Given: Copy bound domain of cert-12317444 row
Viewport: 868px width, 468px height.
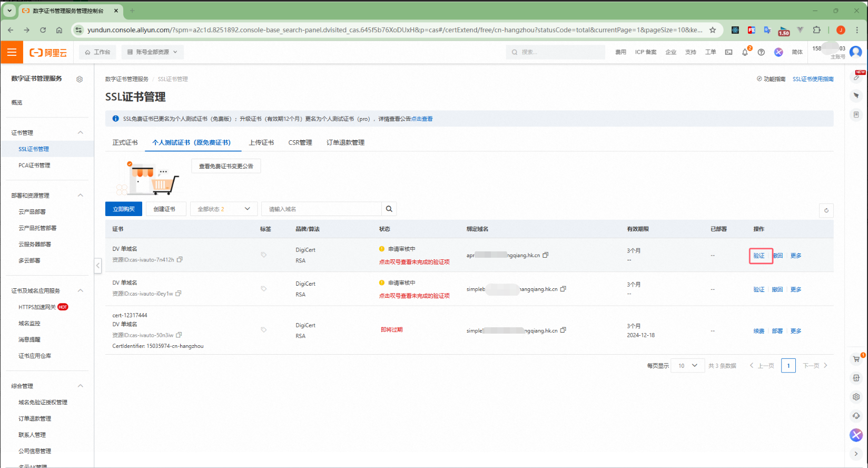Looking at the screenshot, I should 563,330.
